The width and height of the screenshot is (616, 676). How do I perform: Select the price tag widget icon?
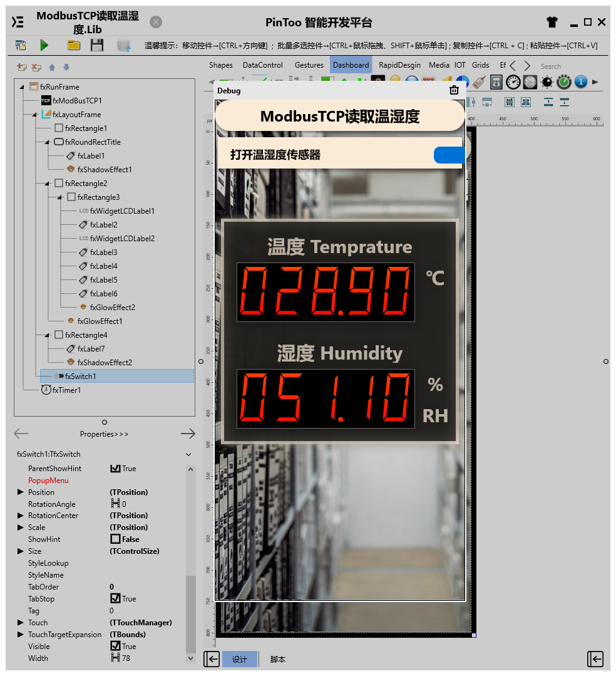point(479,82)
